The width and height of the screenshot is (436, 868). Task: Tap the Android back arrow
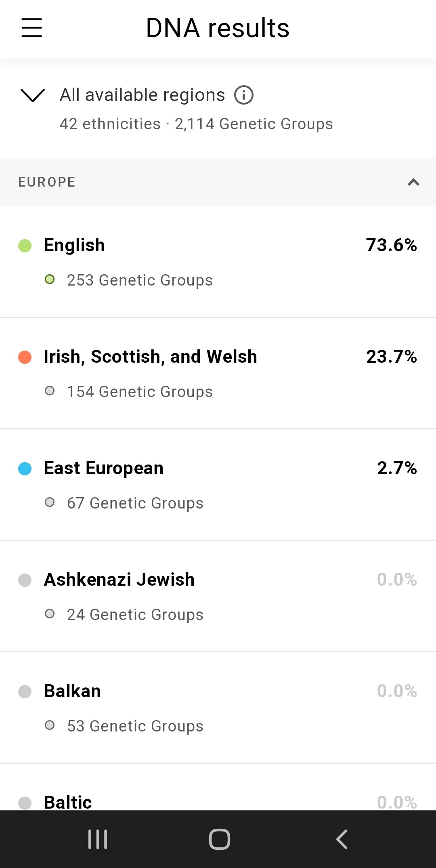point(342,839)
